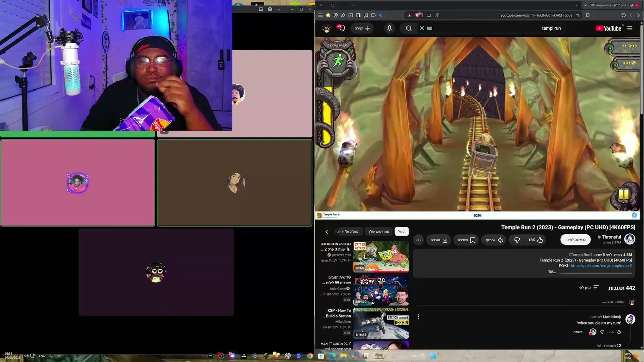Open more actions three-dot menu below video
644x362 pixels.
click(418, 240)
